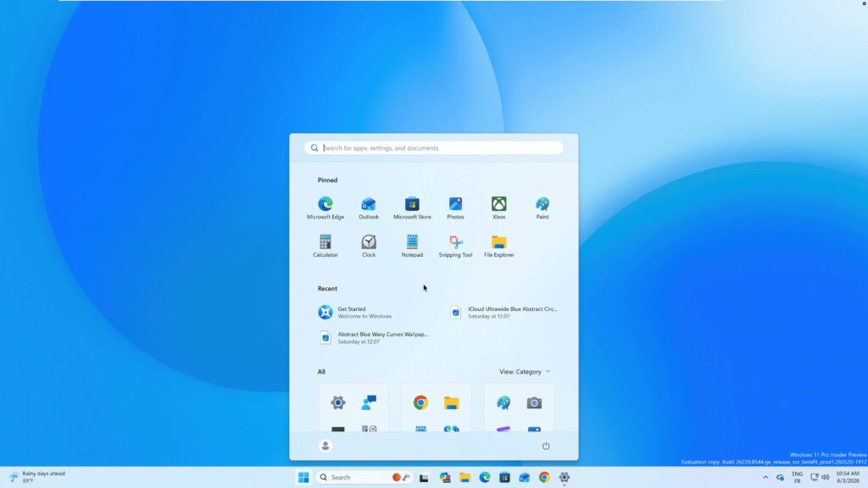
Task: Open the weather widget Rainy days ahead
Action: point(37,477)
